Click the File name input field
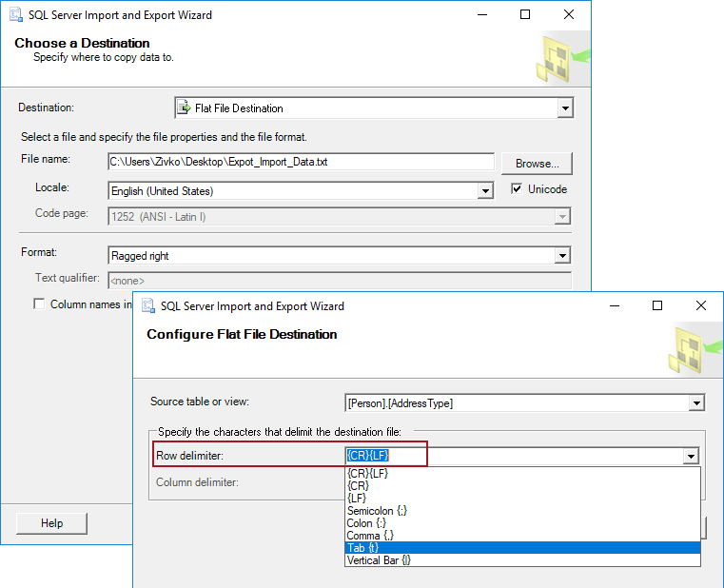Viewport: 724px width, 588px height. coord(301,162)
